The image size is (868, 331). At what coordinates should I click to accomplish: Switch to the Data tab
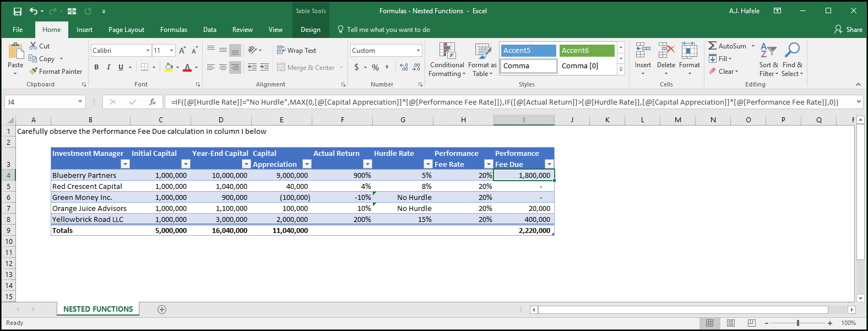tap(210, 30)
